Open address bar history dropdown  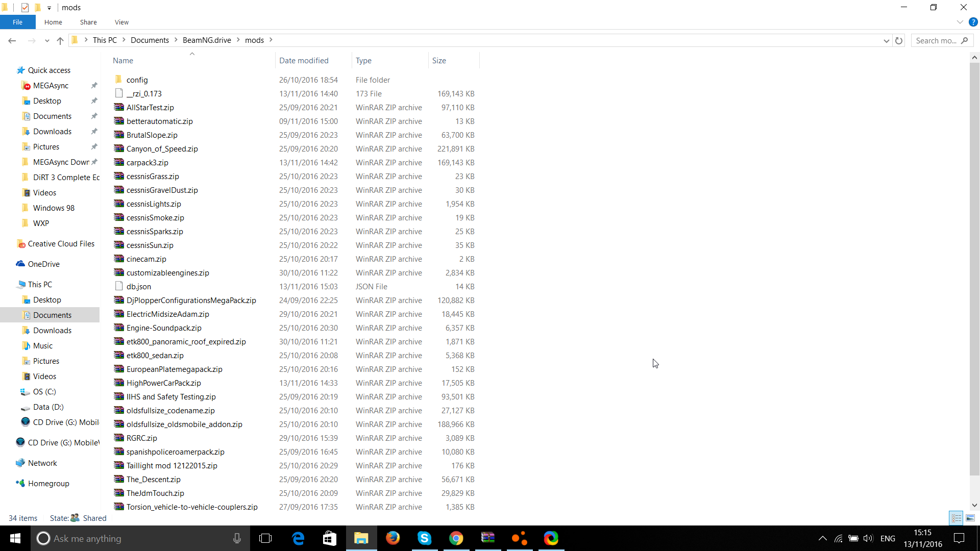pyautogui.click(x=886, y=40)
